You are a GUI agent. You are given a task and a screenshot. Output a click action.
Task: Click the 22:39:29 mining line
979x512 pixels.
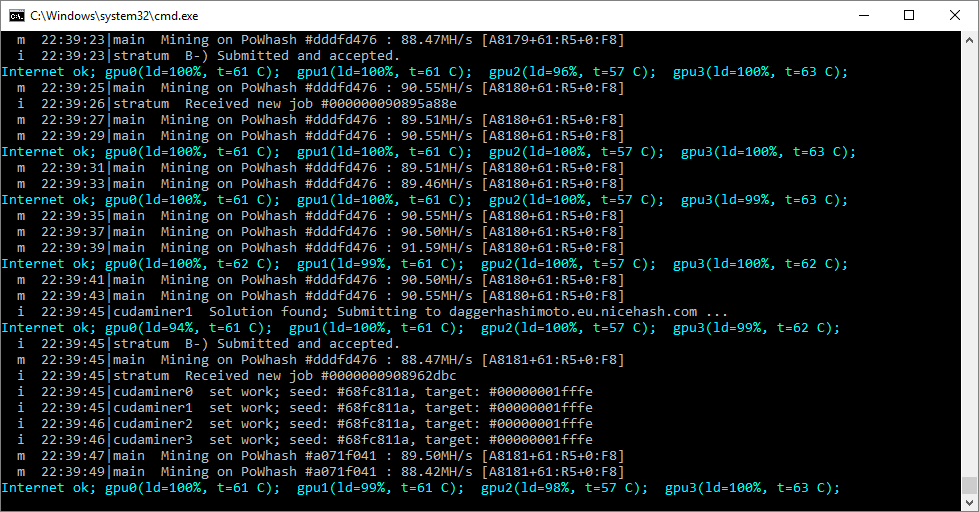point(320,136)
